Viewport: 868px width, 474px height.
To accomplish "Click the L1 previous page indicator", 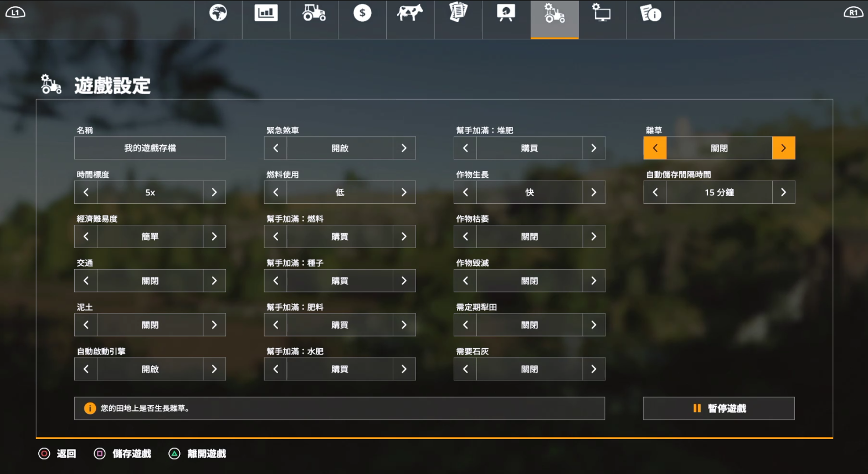I will point(15,12).
